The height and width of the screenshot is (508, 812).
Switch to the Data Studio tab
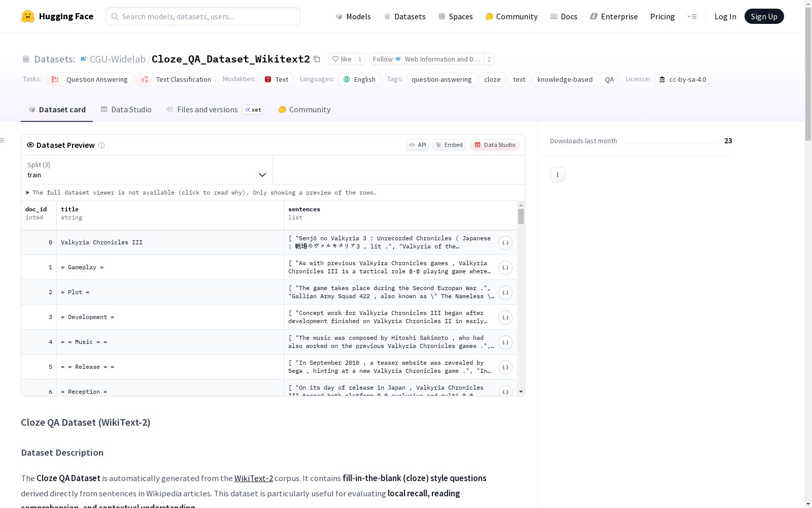pyautogui.click(x=126, y=110)
